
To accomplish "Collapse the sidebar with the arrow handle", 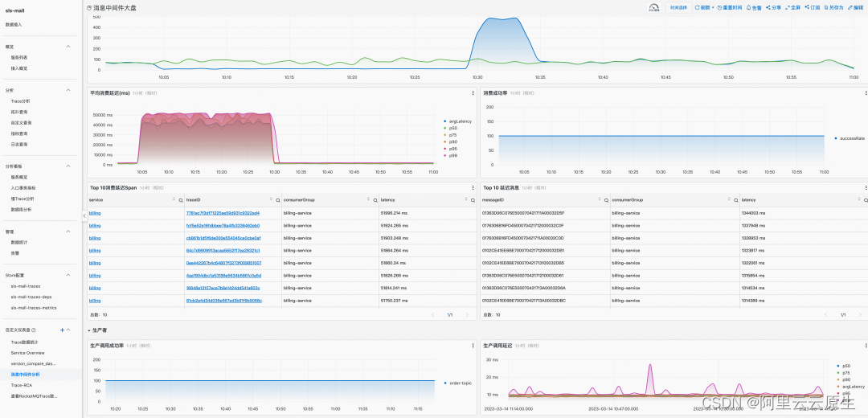I will point(84,215).
